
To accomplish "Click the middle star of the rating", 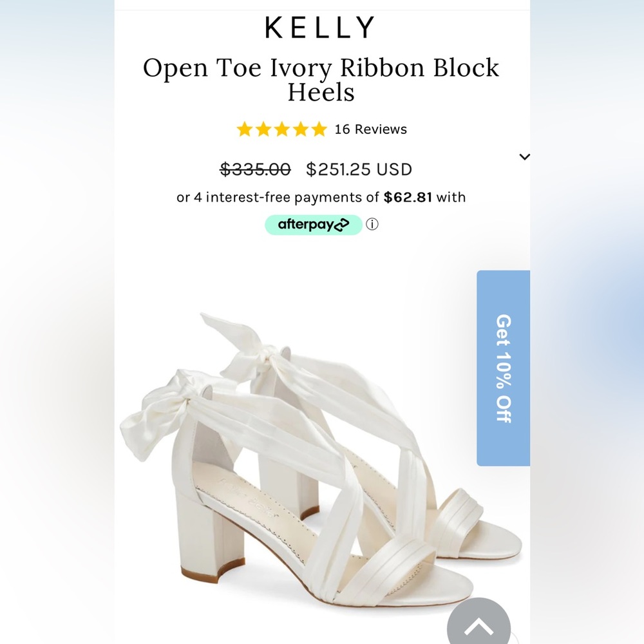I will point(282,129).
